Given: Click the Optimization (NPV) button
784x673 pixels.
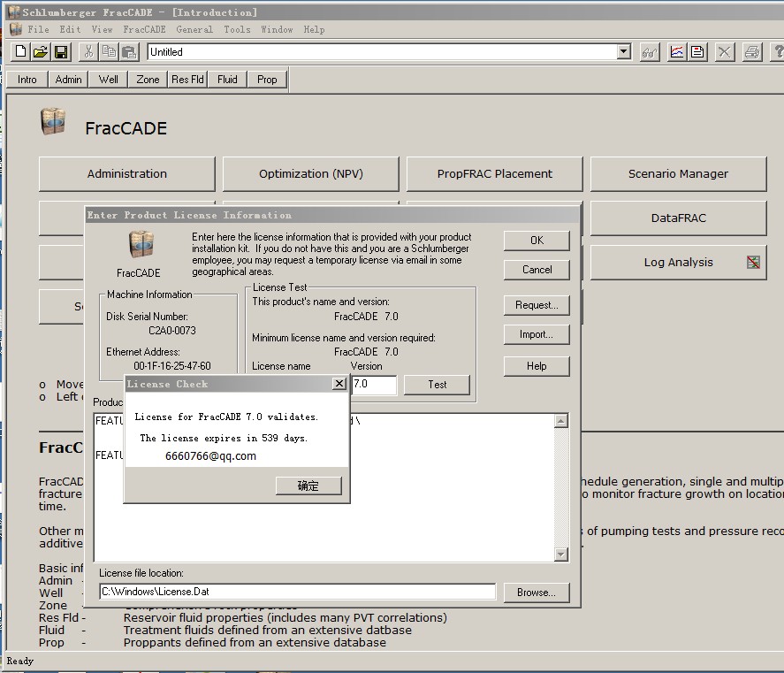Looking at the screenshot, I should click(x=311, y=174).
